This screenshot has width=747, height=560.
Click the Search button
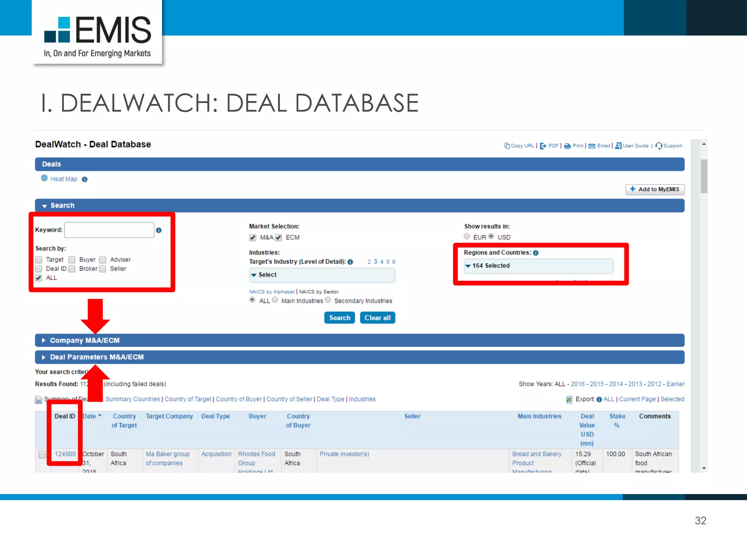coord(340,318)
